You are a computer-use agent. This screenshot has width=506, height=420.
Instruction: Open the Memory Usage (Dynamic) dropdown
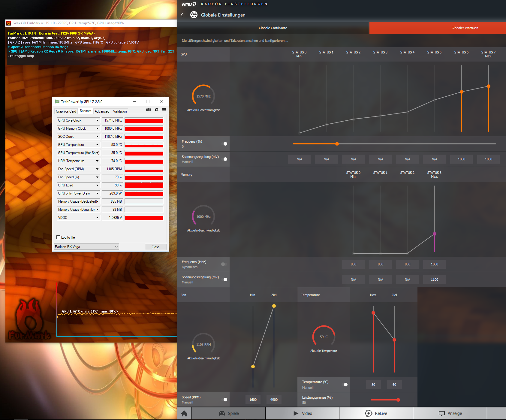(97, 210)
